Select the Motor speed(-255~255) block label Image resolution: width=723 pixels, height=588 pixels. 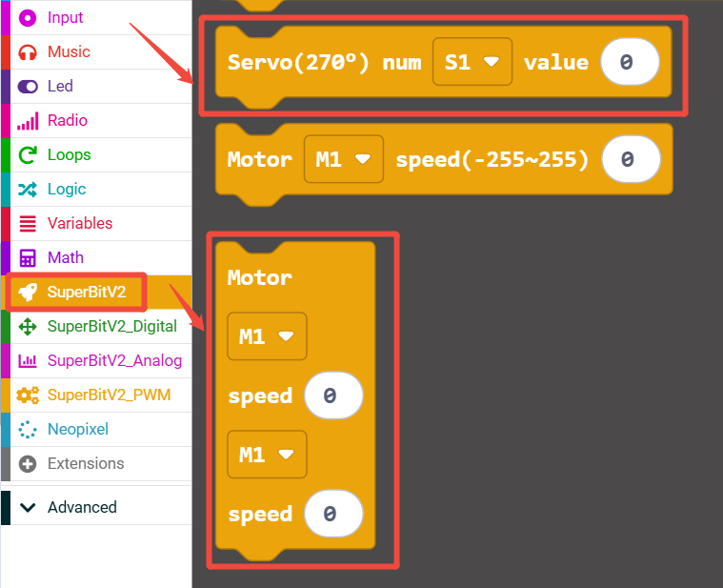click(492, 160)
